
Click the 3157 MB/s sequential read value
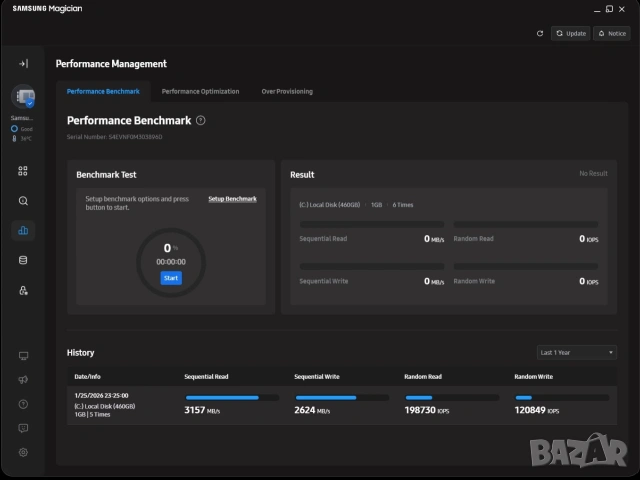pos(202,410)
